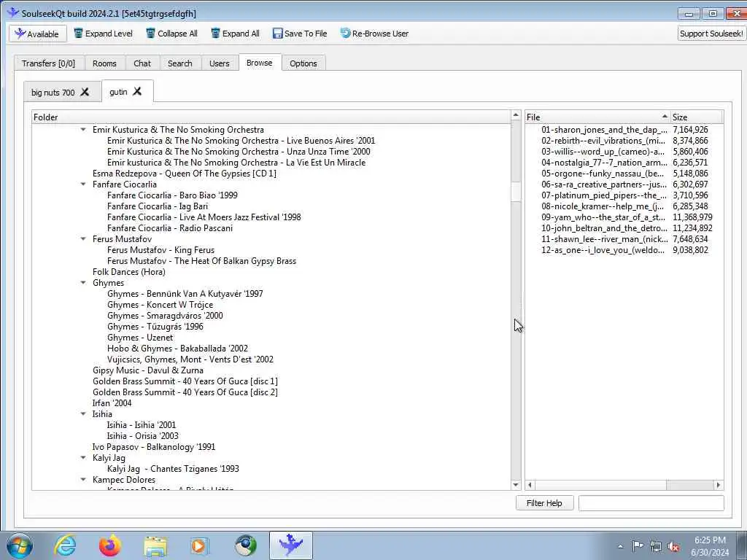
Task: Collapse the Ghymes folder
Action: pos(83,283)
